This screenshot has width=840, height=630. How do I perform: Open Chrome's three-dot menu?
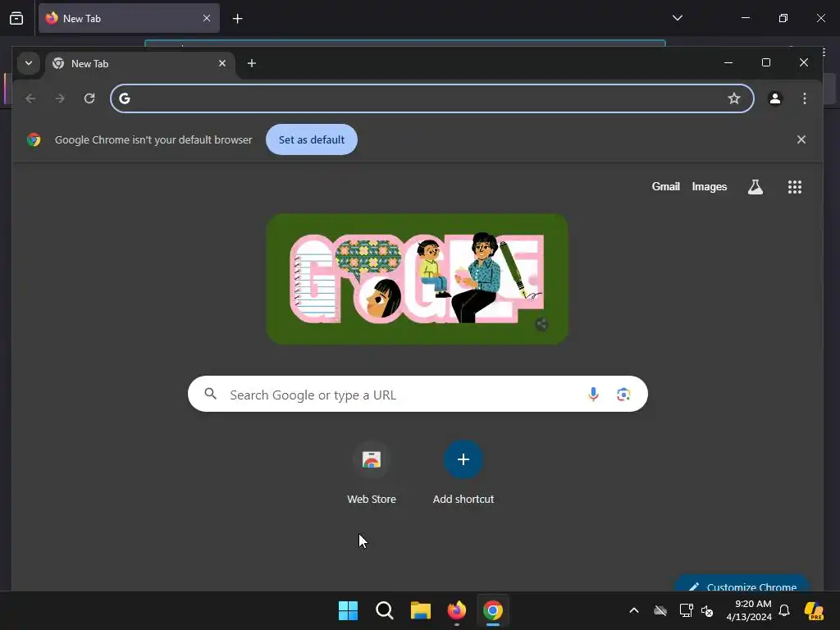(804, 98)
